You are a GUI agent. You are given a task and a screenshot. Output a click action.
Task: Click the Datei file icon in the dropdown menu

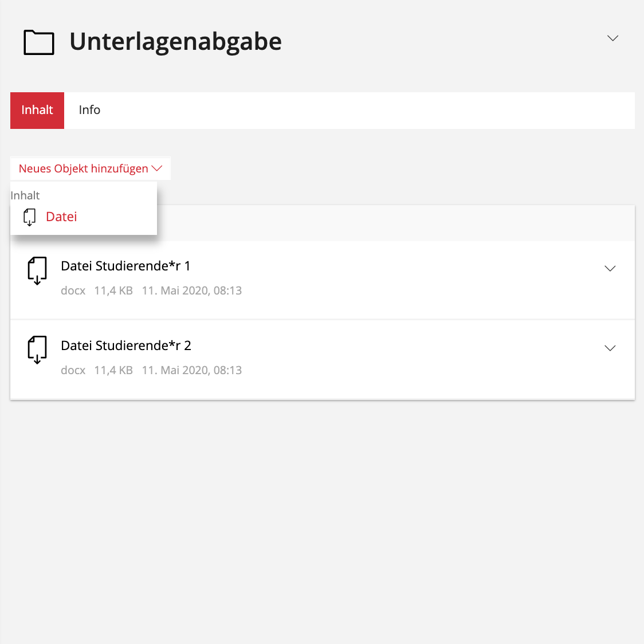[29, 217]
